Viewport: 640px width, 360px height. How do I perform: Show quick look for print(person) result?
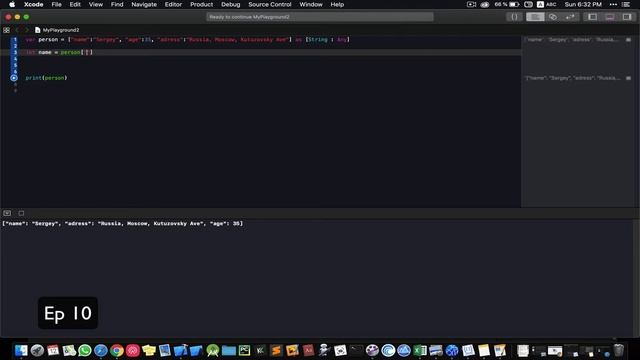pos(628,78)
